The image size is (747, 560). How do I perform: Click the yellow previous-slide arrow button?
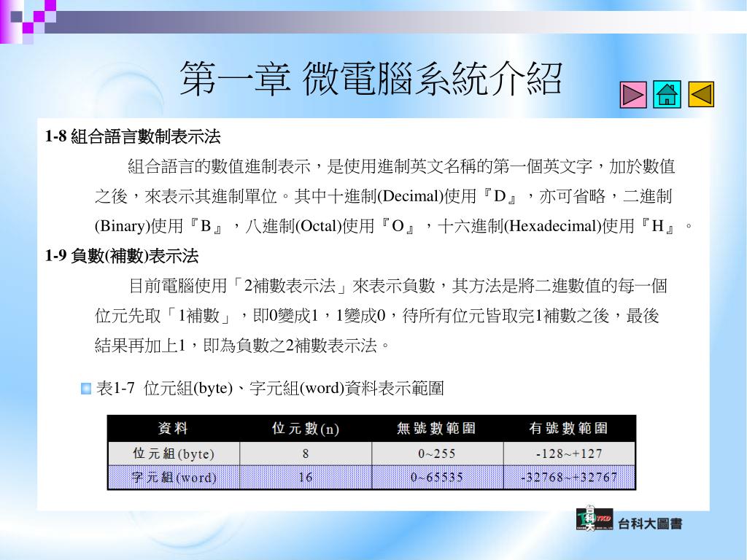701,94
